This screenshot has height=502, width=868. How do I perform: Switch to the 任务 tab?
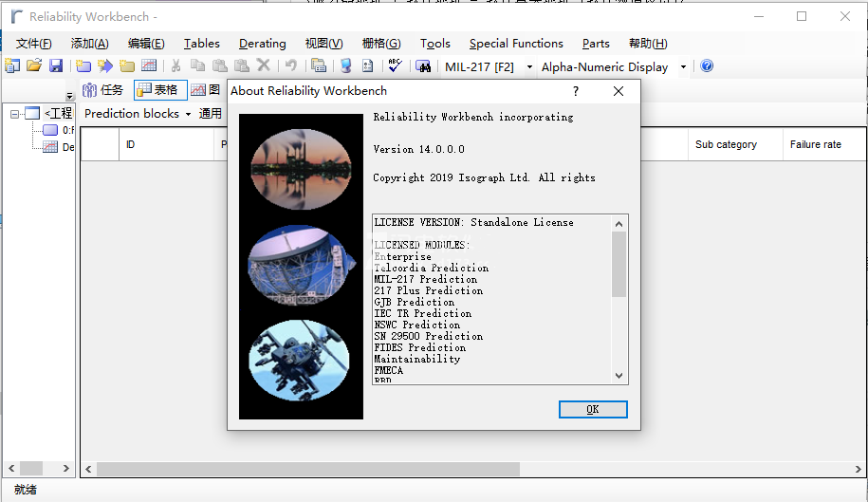pos(103,90)
